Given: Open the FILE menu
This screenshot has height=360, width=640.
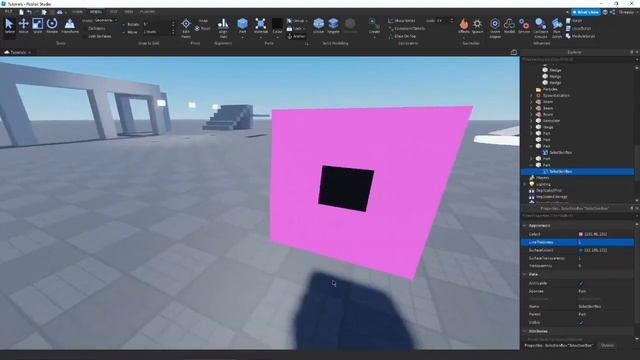Looking at the screenshot, I should pyautogui.click(x=8, y=12).
